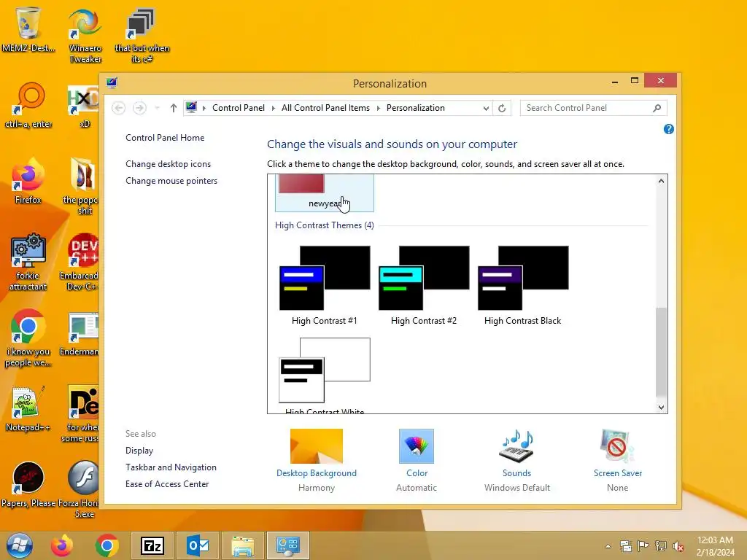
Task: Open Firefox desktop shortcut
Action: [x=28, y=181]
